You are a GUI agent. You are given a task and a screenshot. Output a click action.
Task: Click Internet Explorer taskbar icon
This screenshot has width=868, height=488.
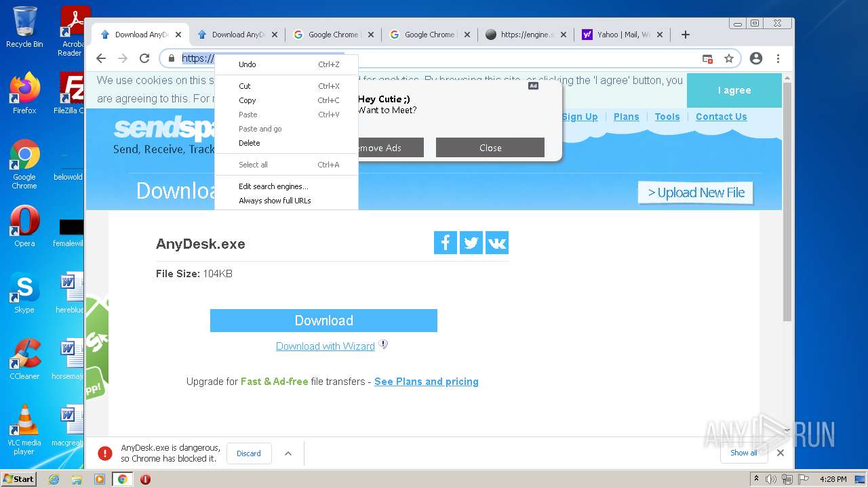[x=54, y=479]
